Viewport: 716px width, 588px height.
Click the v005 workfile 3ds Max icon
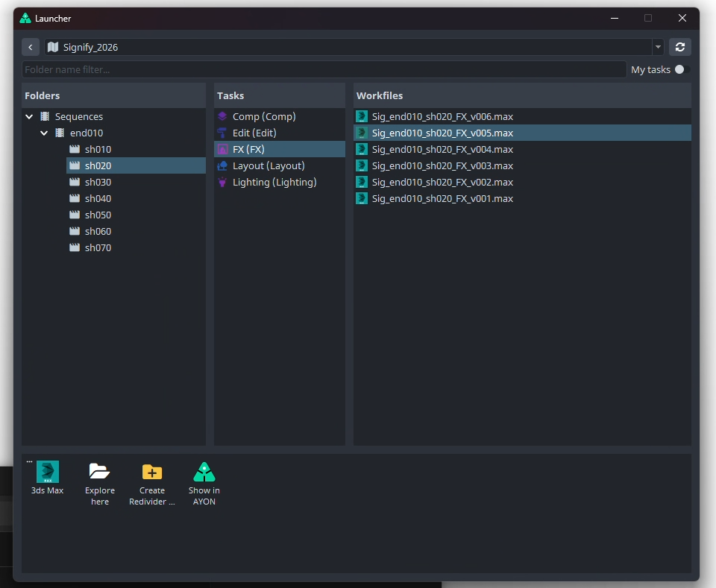362,133
